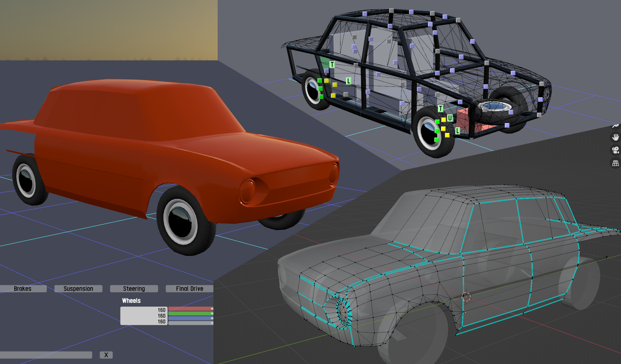The image size is (621, 364).
Task: Select the 'L' marker beside the rear wheel
Action: [x=348, y=81]
